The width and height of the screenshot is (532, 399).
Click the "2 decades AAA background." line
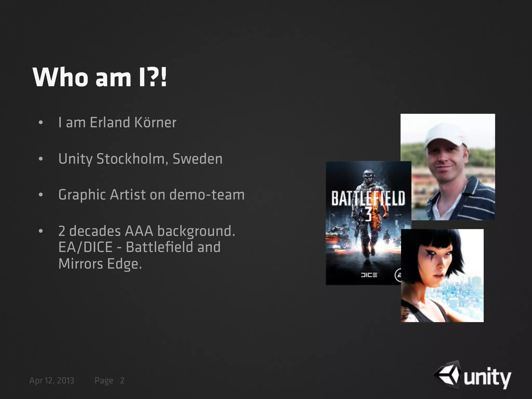tap(147, 231)
